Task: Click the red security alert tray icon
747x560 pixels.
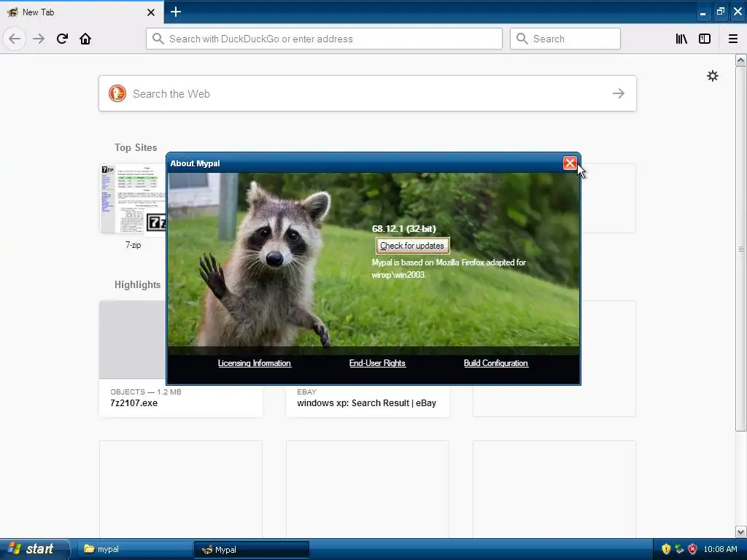Action: pos(692,549)
